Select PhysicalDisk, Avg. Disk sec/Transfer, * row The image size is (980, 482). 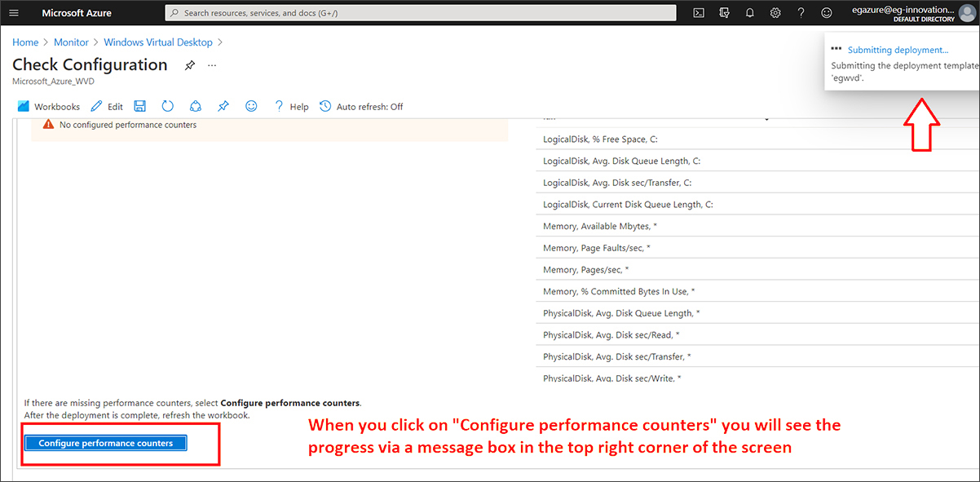coord(757,356)
